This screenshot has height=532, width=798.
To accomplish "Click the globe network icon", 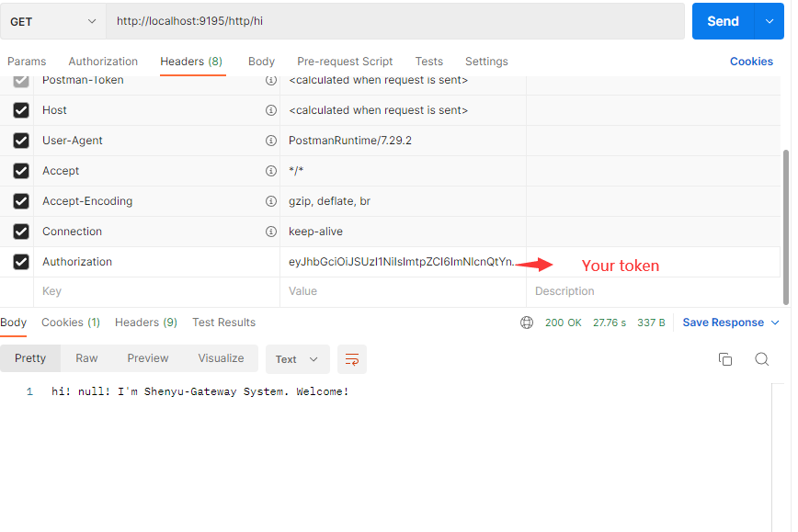I will [527, 323].
